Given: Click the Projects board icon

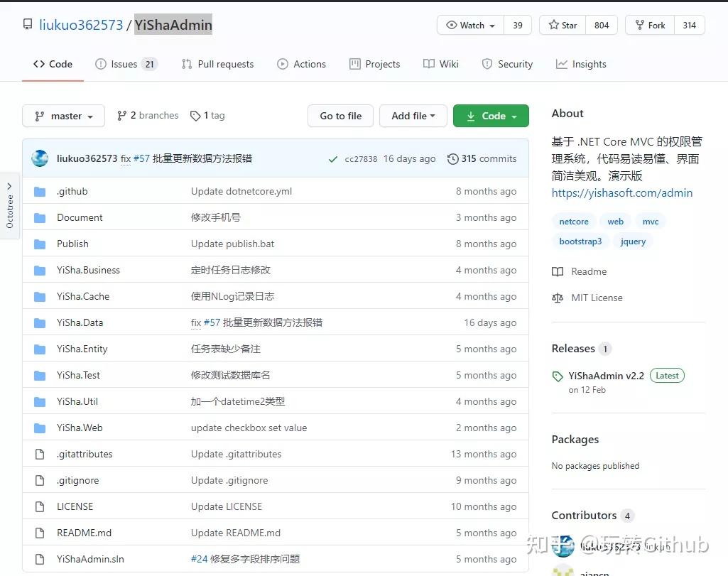Looking at the screenshot, I should [x=354, y=64].
